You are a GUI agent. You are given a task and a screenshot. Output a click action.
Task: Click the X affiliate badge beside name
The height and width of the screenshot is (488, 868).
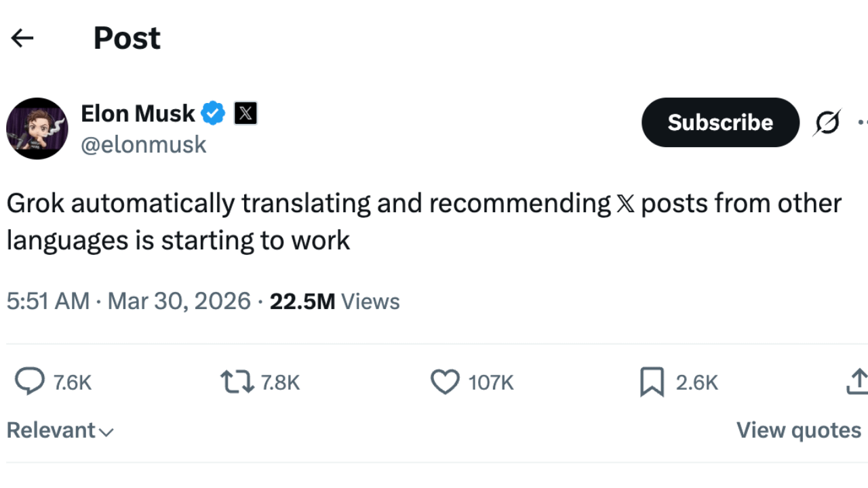coord(245,113)
